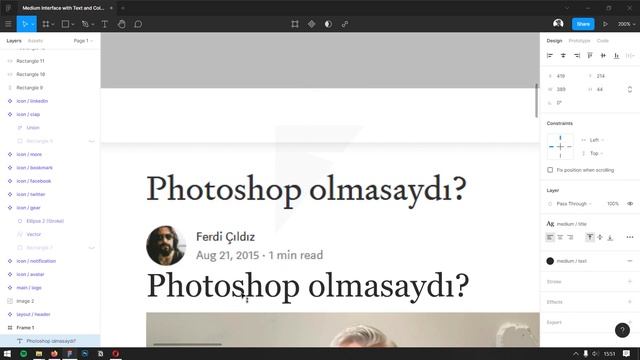This screenshot has width=640, height=360.
Task: Switch to the Prototype tab
Action: point(579,41)
